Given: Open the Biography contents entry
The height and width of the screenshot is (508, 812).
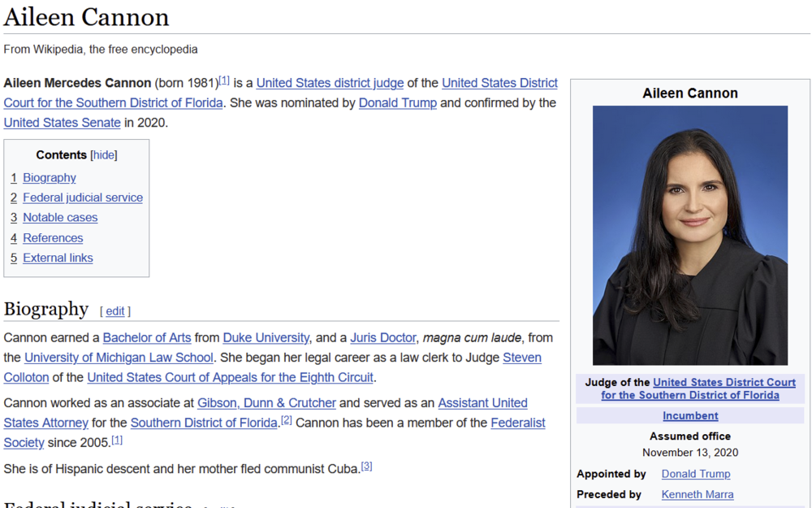Looking at the screenshot, I should coord(50,178).
